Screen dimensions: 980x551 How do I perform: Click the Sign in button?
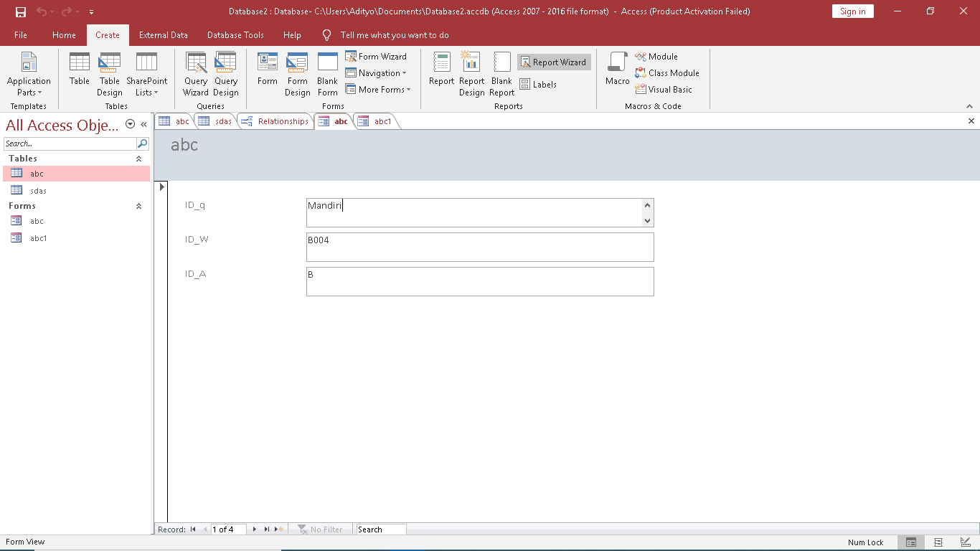tap(852, 11)
